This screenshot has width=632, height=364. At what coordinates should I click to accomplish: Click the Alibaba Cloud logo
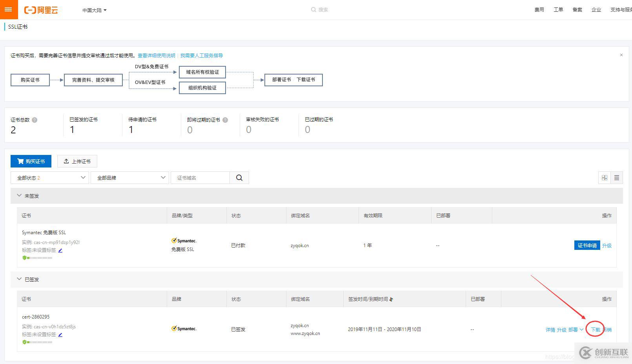point(41,10)
